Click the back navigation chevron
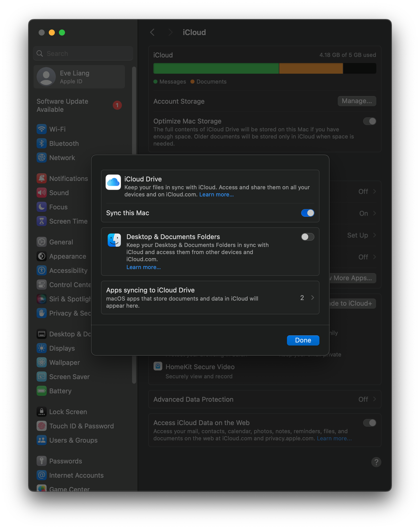 coord(152,32)
